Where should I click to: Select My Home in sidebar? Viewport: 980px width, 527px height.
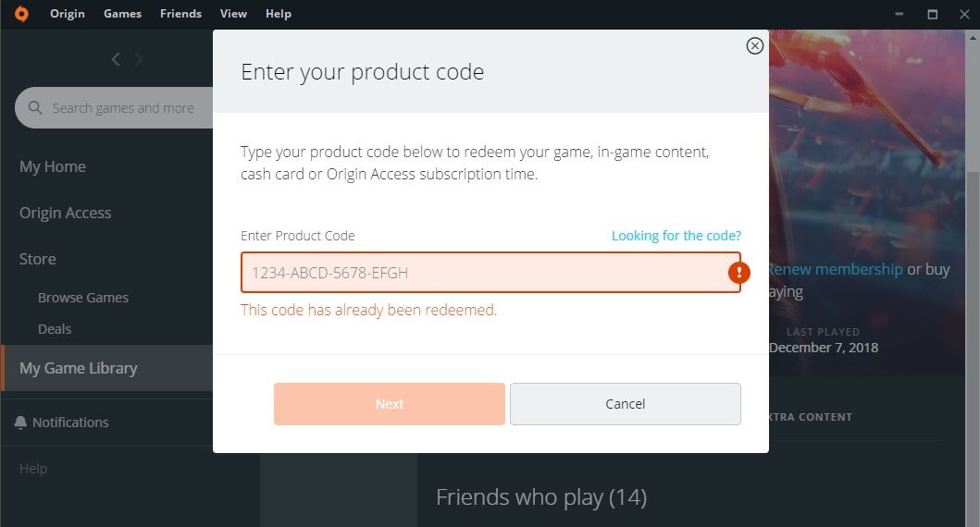53,166
